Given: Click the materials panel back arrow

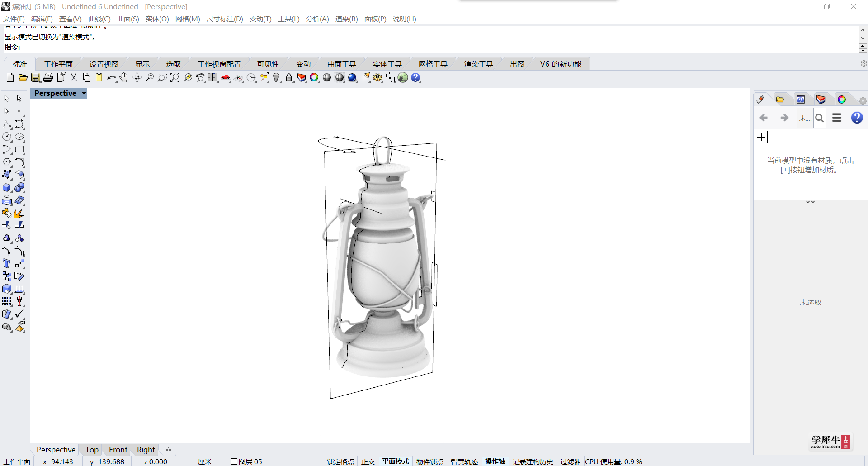Looking at the screenshot, I should click(x=764, y=118).
